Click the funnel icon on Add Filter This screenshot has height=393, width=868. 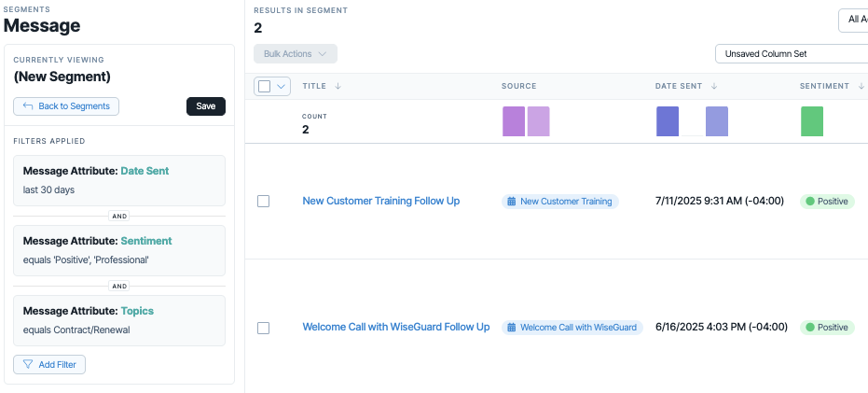click(28, 365)
